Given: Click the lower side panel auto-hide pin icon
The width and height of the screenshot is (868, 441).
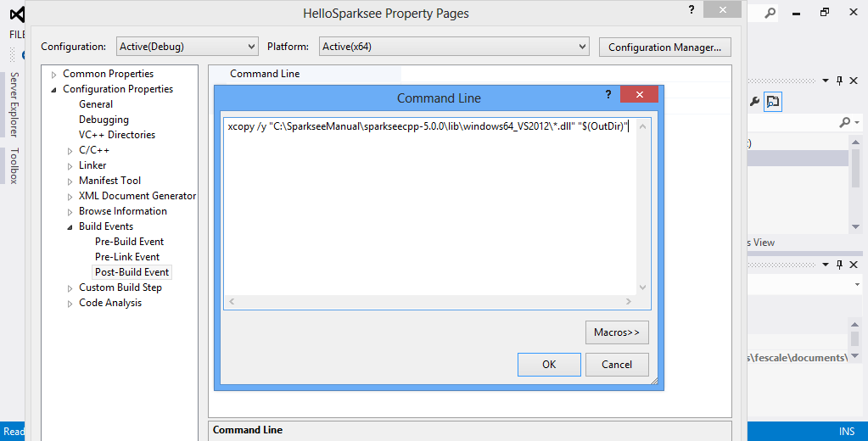Looking at the screenshot, I should click(839, 265).
